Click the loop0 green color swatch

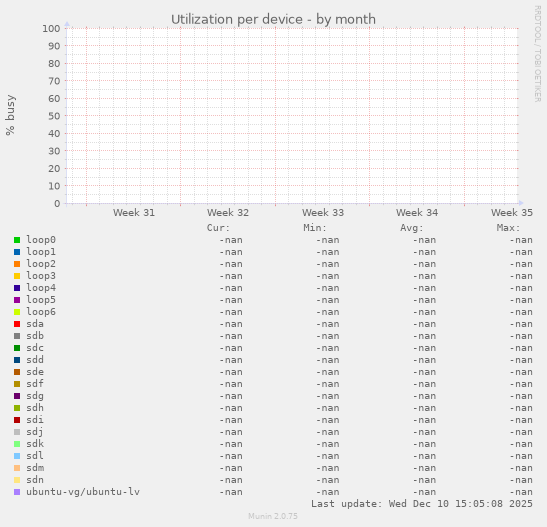pyautogui.click(x=17, y=240)
